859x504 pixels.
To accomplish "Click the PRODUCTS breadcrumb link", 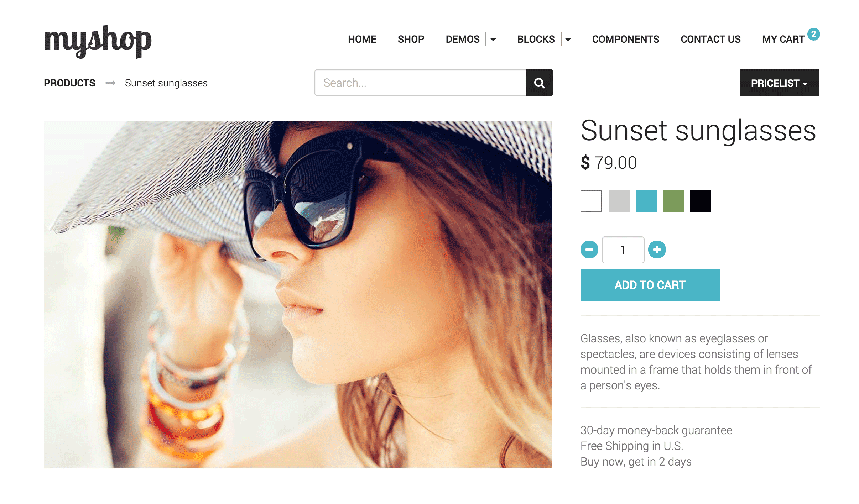I will pos(70,83).
